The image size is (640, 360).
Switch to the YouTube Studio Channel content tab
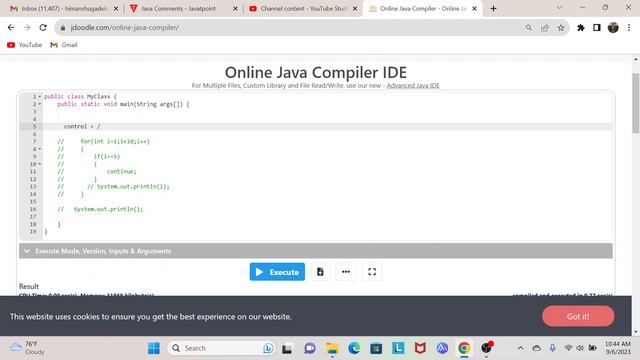303,8
